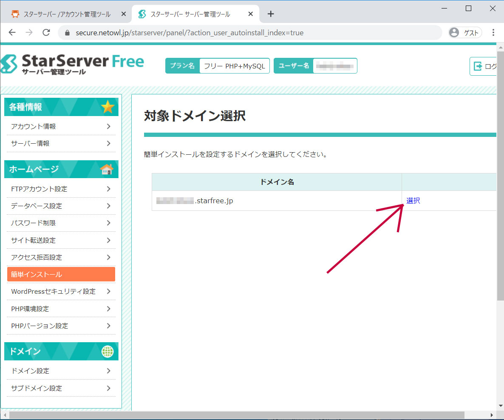Click scroll-down arrow of vertical scrollbar
Screen dimensions: 504x420
(501, 406)
